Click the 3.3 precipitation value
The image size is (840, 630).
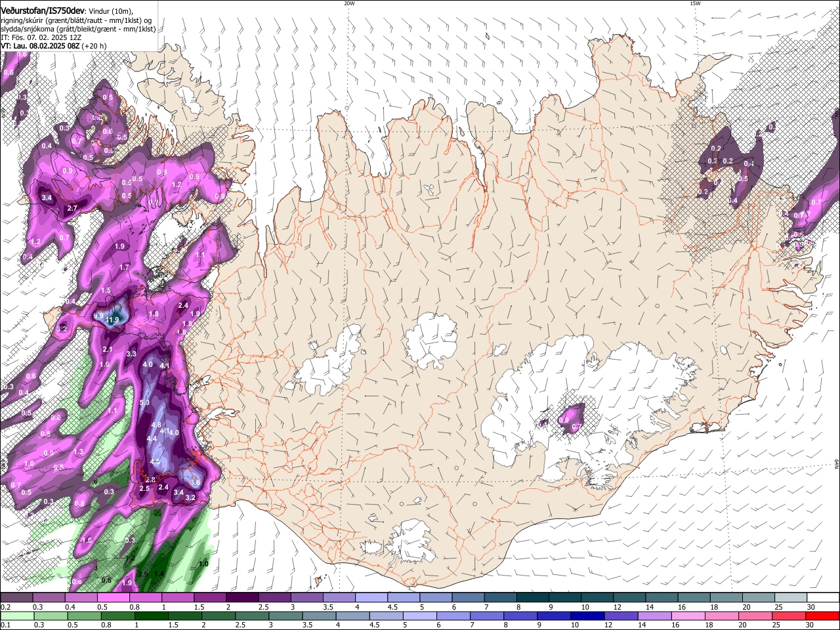(131, 354)
